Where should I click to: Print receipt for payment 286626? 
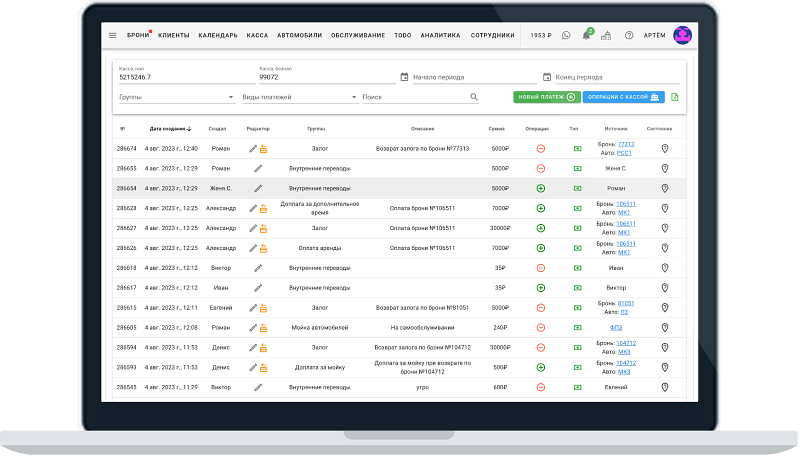point(263,248)
